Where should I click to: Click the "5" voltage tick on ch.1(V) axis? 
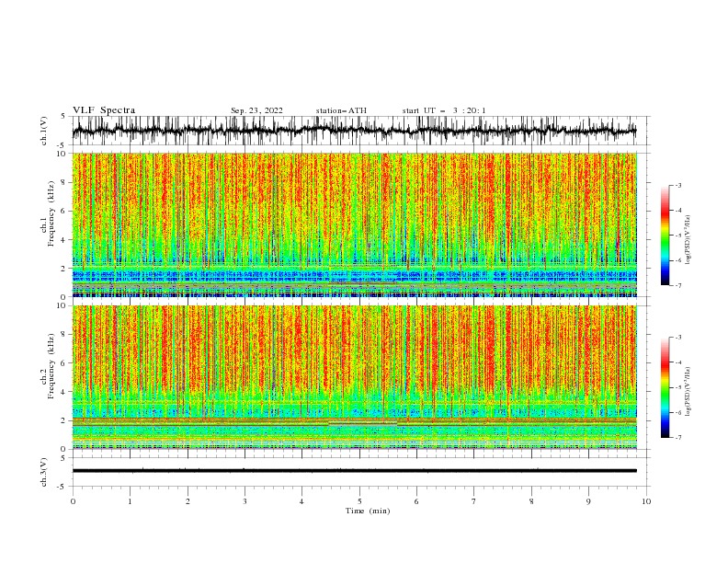tap(64, 117)
